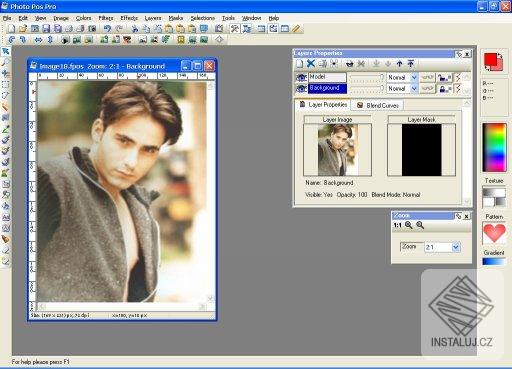512x369 pixels.
Task: Close the Zoom panel
Action: coord(467,216)
